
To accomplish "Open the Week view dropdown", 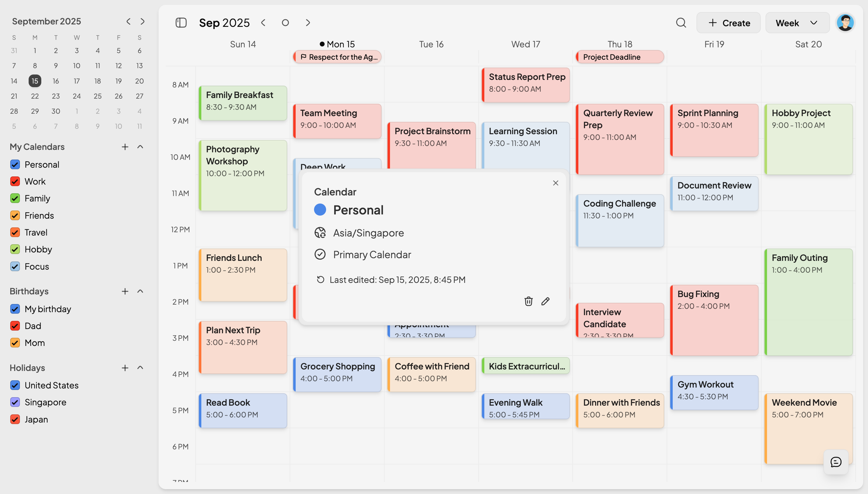I will [797, 23].
